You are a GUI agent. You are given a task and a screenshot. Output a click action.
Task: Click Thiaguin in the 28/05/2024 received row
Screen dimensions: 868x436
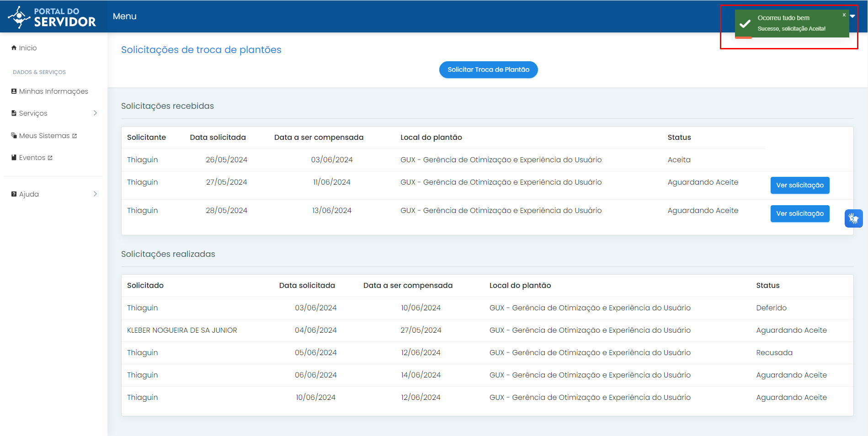[143, 211]
